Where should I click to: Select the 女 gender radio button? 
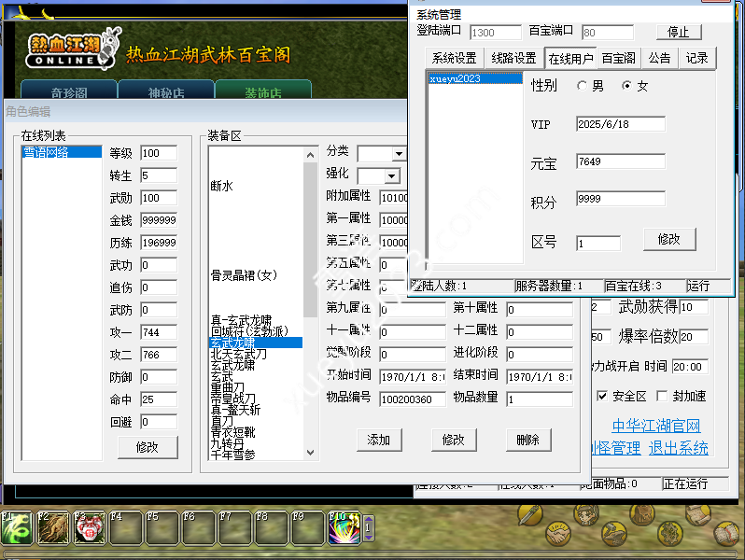626,86
